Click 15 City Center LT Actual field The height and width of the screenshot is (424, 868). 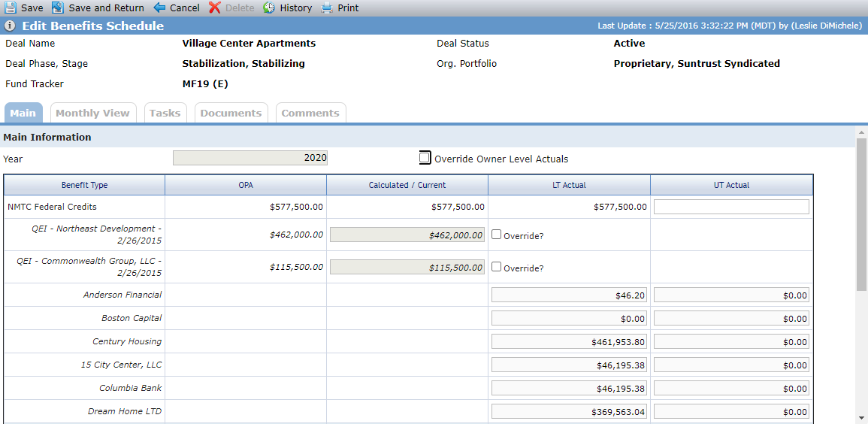(x=569, y=365)
